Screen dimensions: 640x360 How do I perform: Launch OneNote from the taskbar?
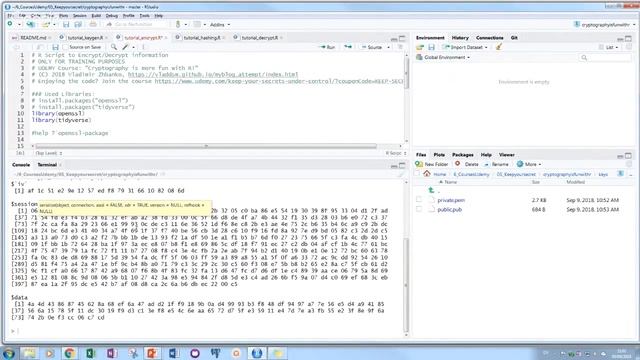(x=111, y=353)
